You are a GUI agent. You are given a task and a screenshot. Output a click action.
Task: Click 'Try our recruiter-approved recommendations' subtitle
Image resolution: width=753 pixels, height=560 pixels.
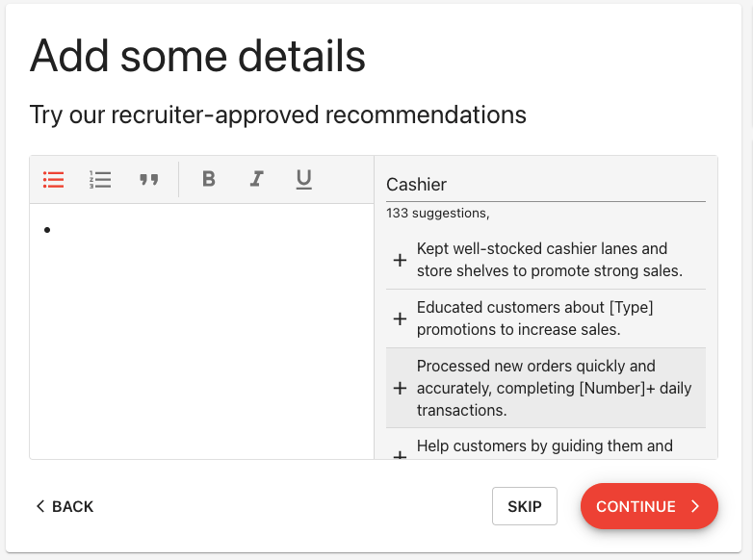(x=278, y=115)
